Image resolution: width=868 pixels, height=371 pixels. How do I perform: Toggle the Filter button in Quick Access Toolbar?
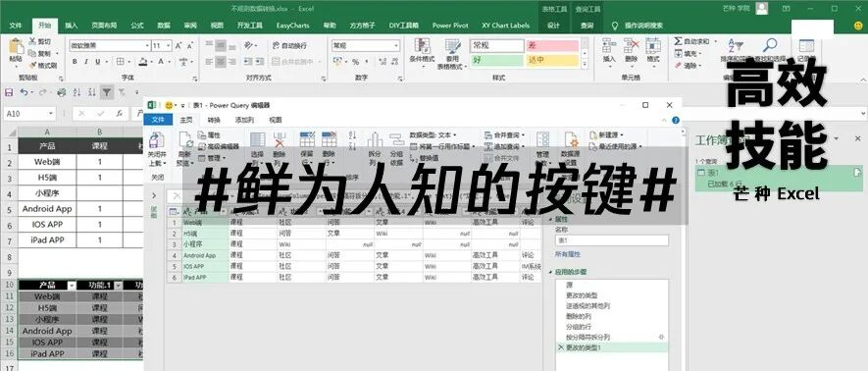click(x=107, y=92)
